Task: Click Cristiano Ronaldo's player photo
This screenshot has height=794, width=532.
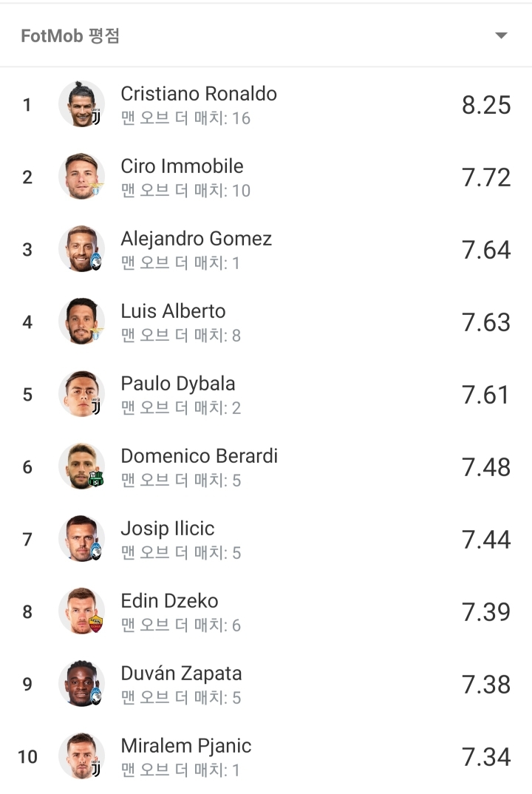Action: [81, 104]
